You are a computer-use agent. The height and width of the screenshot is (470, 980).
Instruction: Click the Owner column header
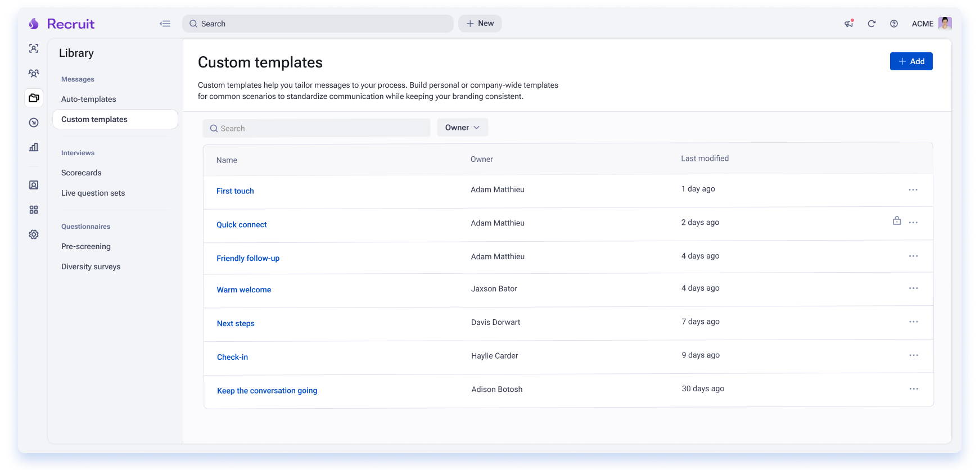[x=482, y=159]
